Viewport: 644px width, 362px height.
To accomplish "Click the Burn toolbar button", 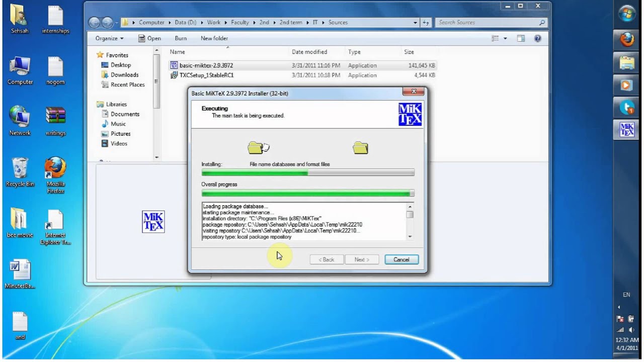I will (x=181, y=38).
